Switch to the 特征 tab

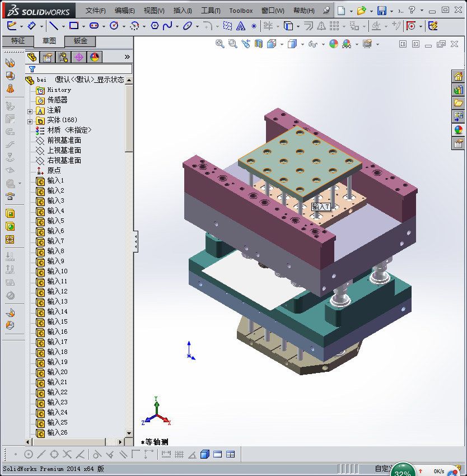18,41
